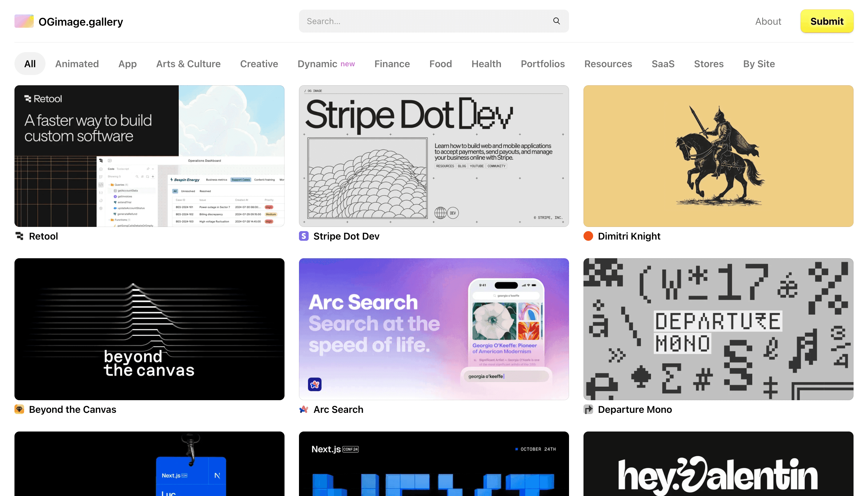Click the search magnifier icon

point(556,21)
